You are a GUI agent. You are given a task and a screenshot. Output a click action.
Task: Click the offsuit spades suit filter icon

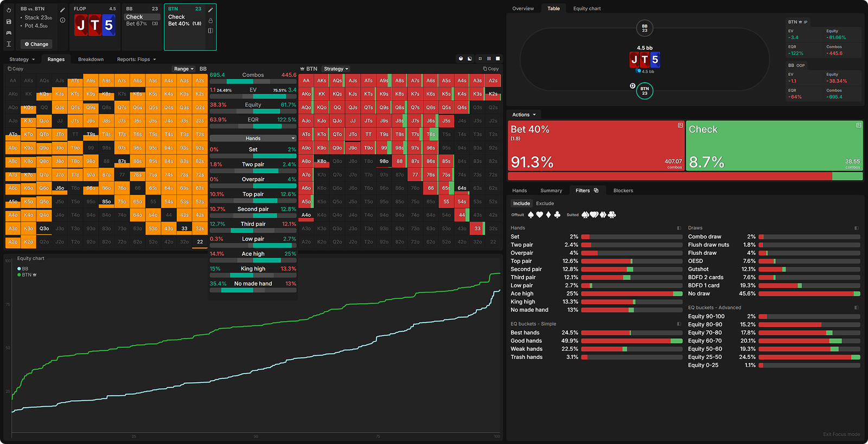click(x=531, y=215)
